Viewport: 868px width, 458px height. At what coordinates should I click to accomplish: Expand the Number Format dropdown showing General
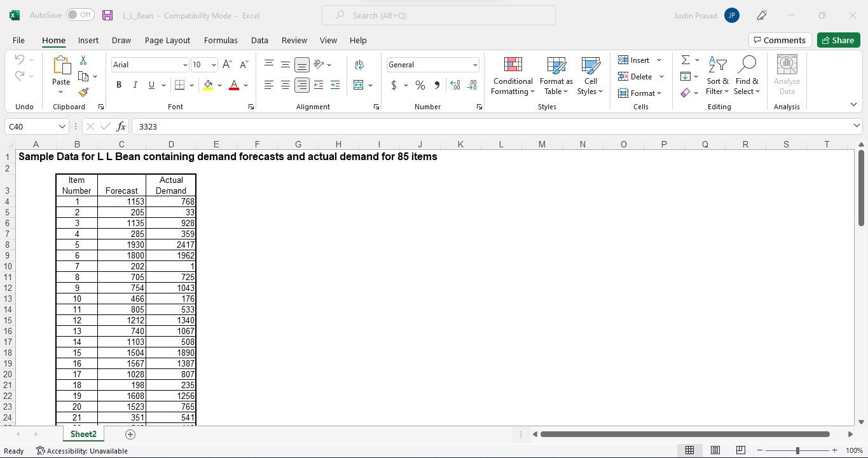coord(476,64)
